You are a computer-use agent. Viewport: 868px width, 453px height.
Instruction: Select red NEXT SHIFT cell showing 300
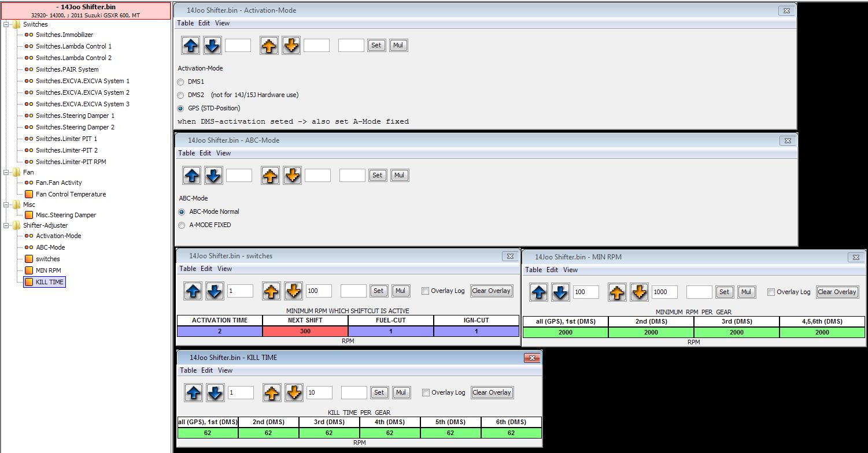[x=305, y=332]
